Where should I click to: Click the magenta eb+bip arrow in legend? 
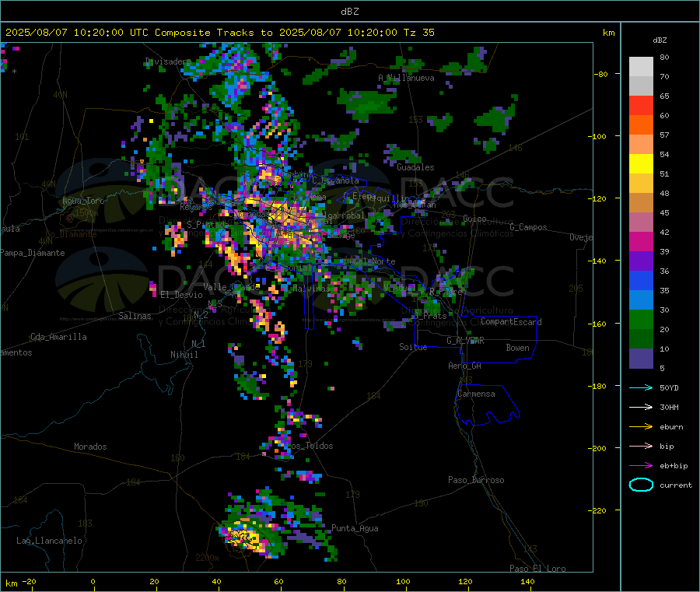click(641, 466)
